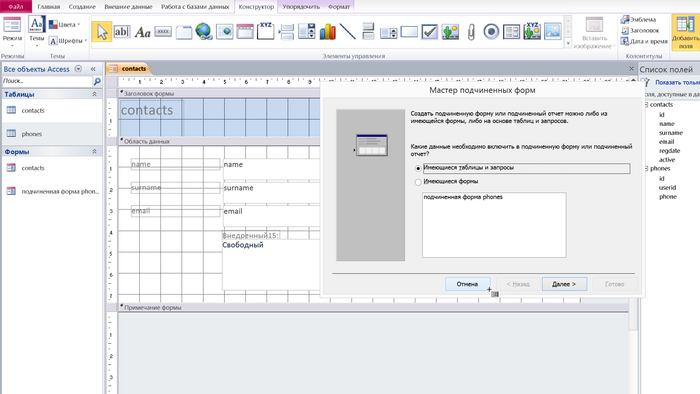Collapse the Таблицы group
Image resolution: width=700 pixels, height=394 pixels.
pyautogui.click(x=94, y=94)
